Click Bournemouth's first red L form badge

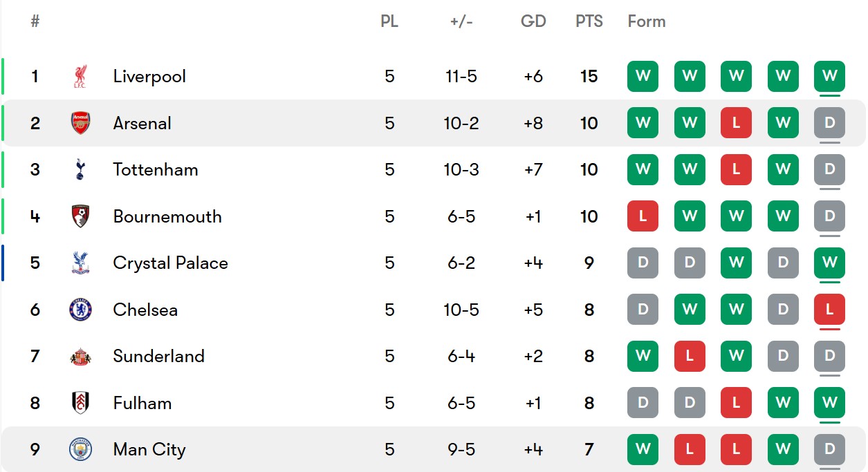tap(643, 216)
